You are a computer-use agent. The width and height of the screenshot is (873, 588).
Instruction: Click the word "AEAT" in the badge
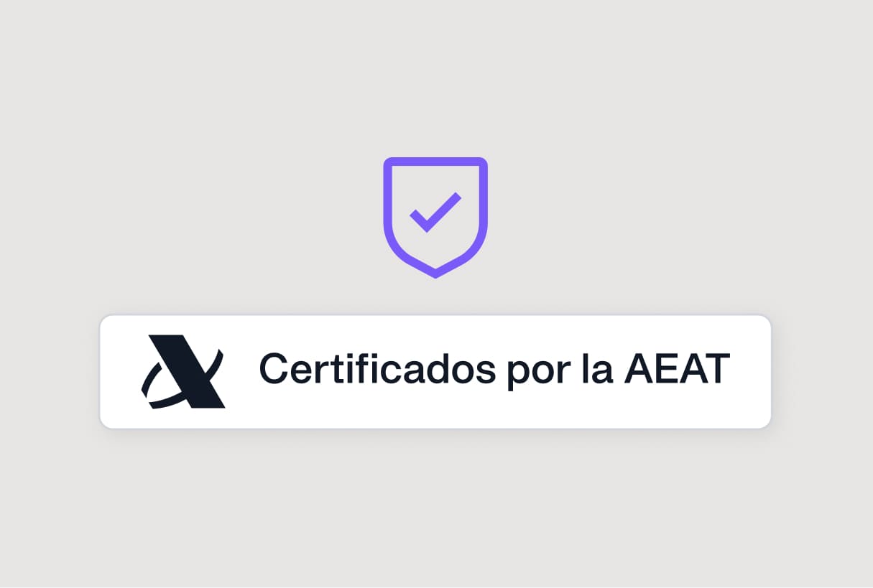pyautogui.click(x=677, y=369)
